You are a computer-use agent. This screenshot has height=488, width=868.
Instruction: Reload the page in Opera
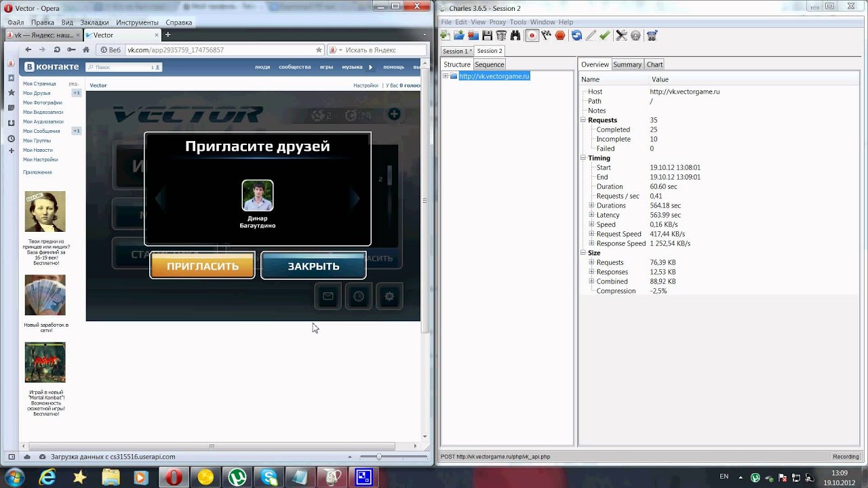click(56, 49)
